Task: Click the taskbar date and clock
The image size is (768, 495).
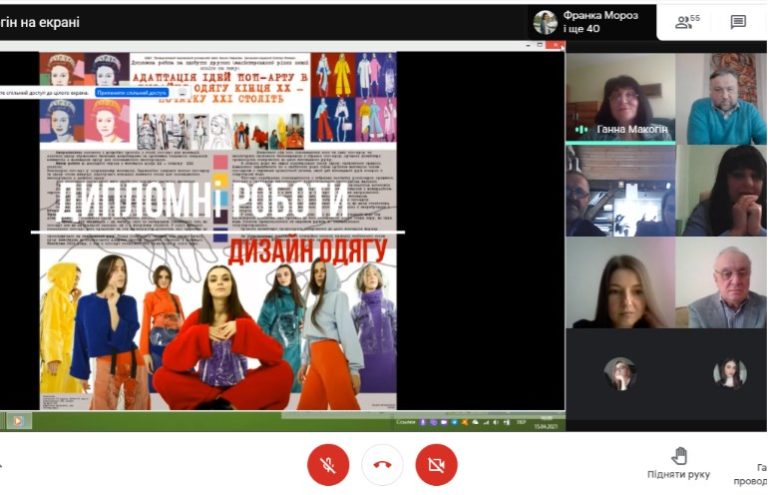Action: click(545, 423)
